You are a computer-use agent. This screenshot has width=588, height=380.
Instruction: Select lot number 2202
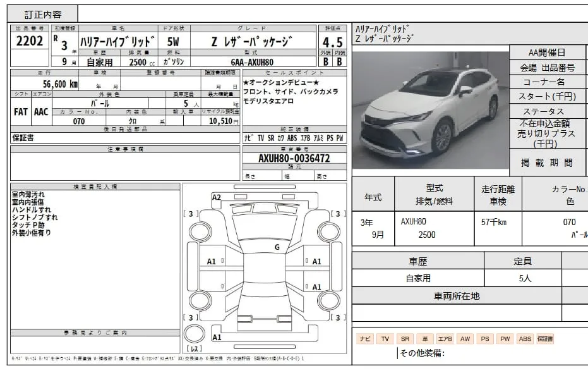click(x=30, y=40)
